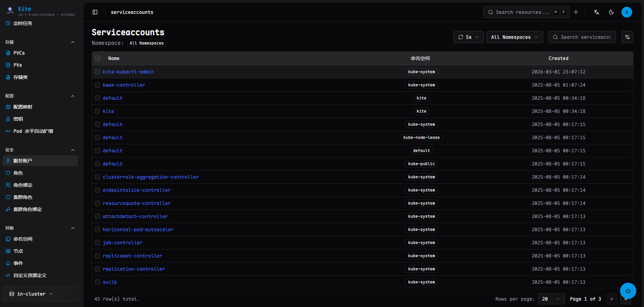
Task: Toggle the select-all header checkbox
Action: click(97, 58)
